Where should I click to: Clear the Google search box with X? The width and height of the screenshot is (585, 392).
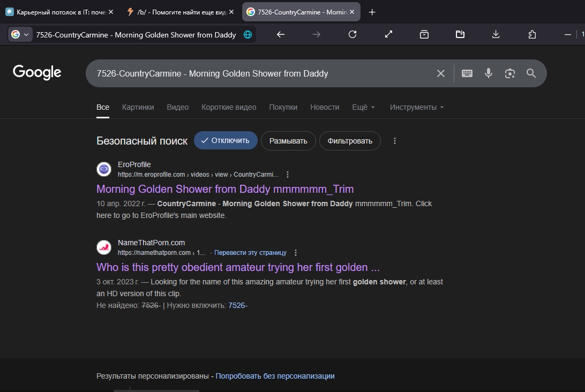click(440, 73)
